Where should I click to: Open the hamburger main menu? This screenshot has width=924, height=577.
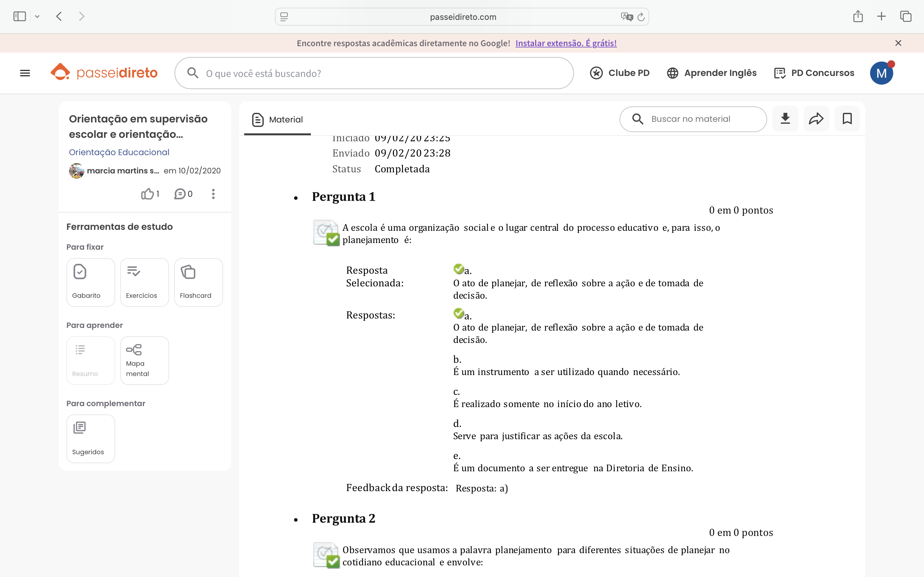(x=25, y=73)
